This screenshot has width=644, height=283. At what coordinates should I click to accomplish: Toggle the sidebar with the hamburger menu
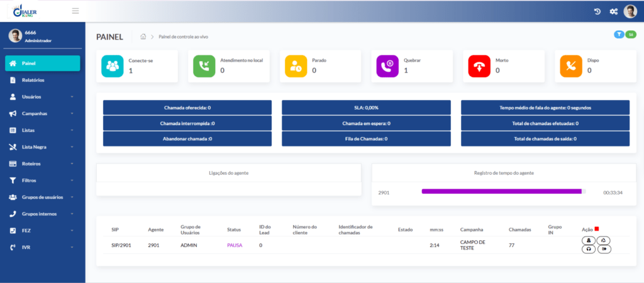tap(75, 11)
